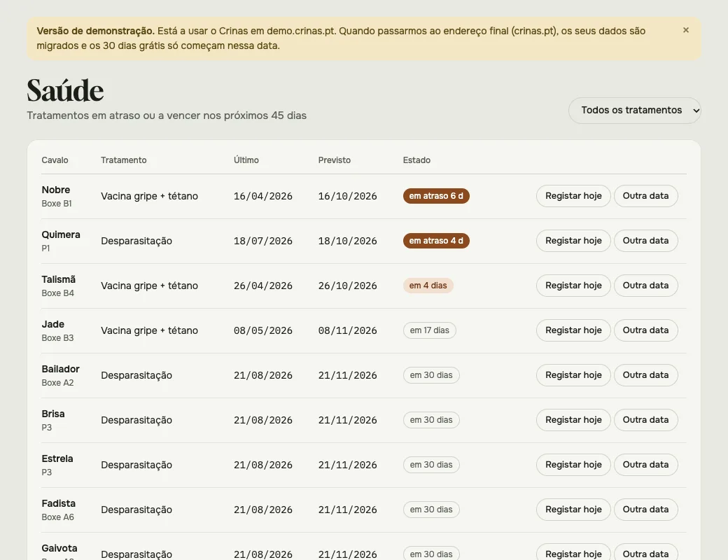The image size is (728, 560).
Task: Select the horse name 'Quimera'
Action: (x=61, y=235)
